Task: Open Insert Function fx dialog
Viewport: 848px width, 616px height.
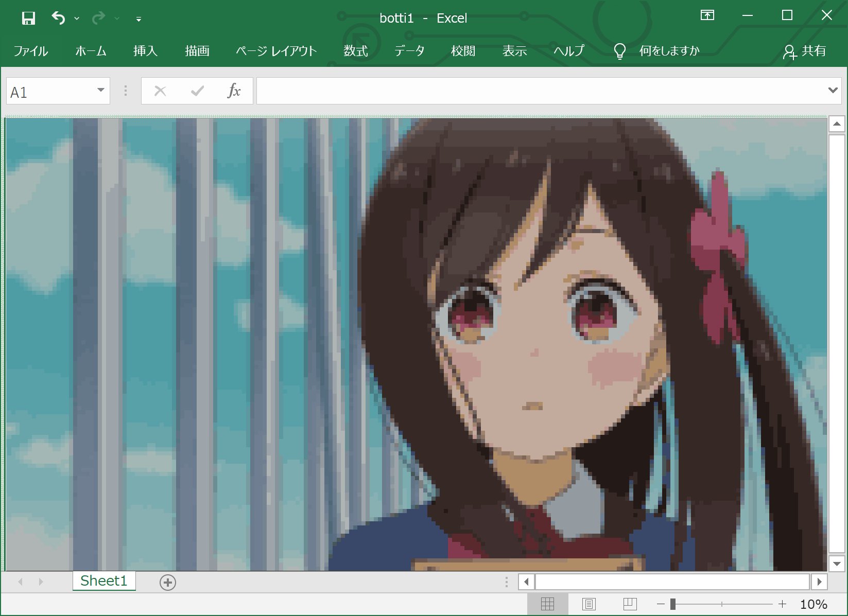Action: [234, 91]
